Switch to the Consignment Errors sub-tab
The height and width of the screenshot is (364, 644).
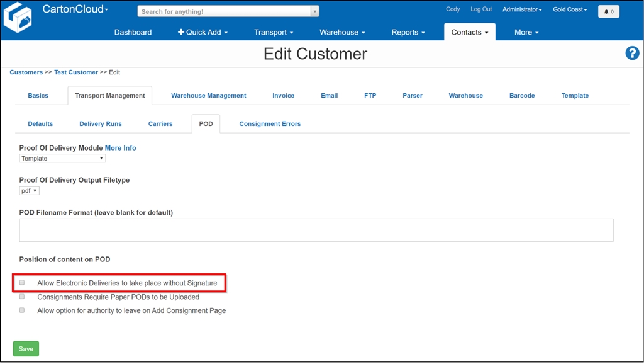tap(270, 124)
